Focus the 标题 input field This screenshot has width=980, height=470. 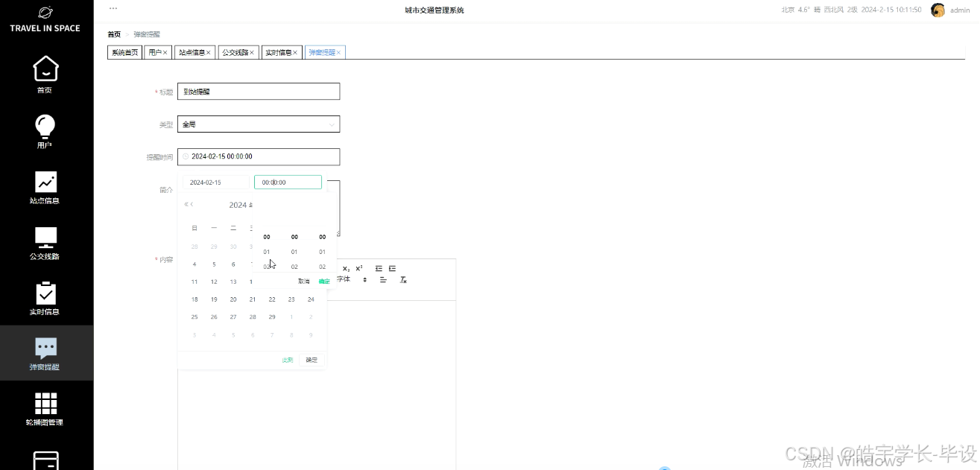[x=259, y=92]
